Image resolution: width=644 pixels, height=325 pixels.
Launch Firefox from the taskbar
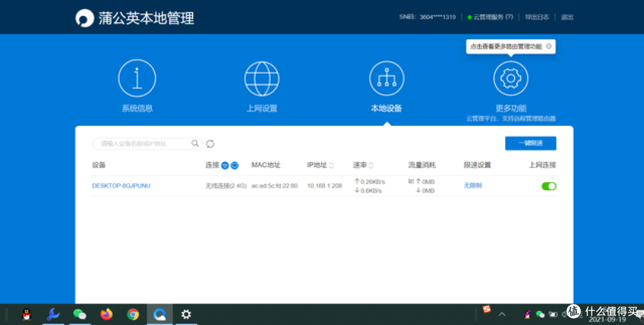click(106, 314)
